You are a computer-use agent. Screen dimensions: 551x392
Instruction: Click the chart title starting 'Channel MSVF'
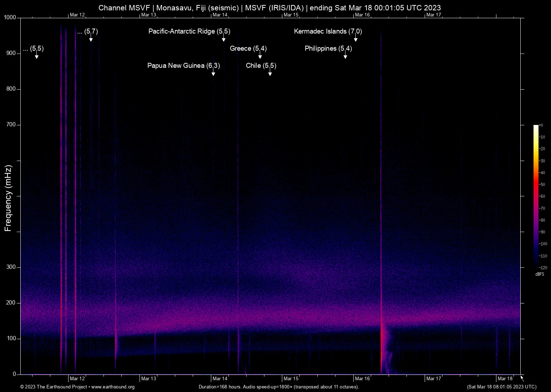pyautogui.click(x=269, y=8)
